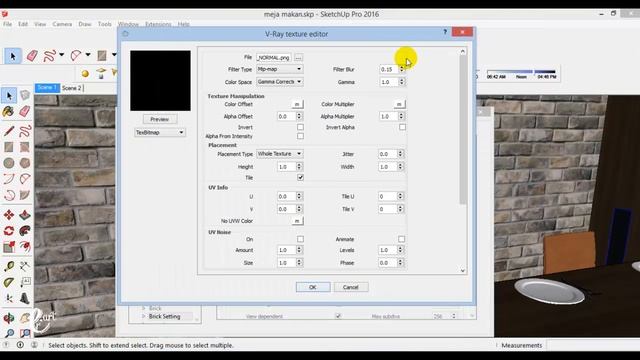This screenshot has width=640, height=360.
Task: Activate the Zoom magnifier tool
Action: coord(9,333)
